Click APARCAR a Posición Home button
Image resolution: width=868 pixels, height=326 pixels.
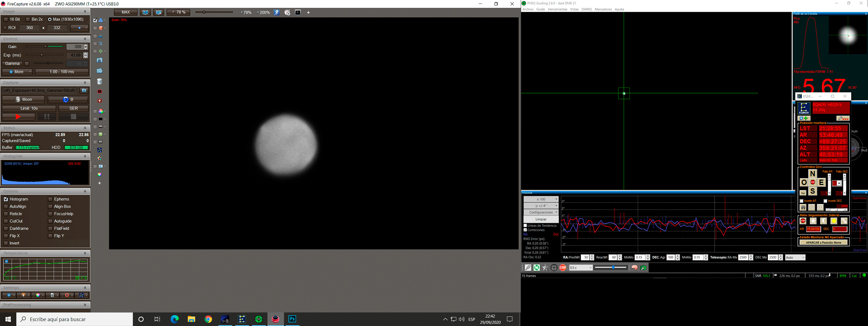824,243
